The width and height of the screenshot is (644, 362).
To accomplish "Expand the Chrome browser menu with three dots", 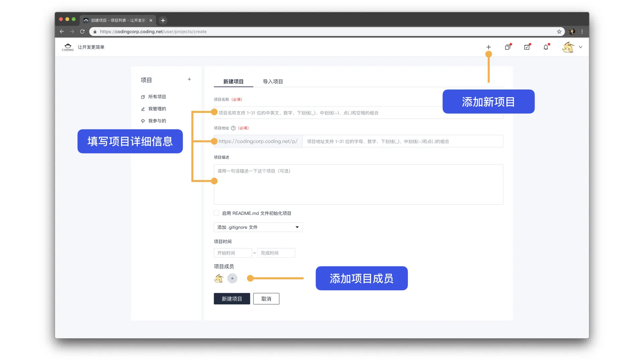I will tap(582, 32).
